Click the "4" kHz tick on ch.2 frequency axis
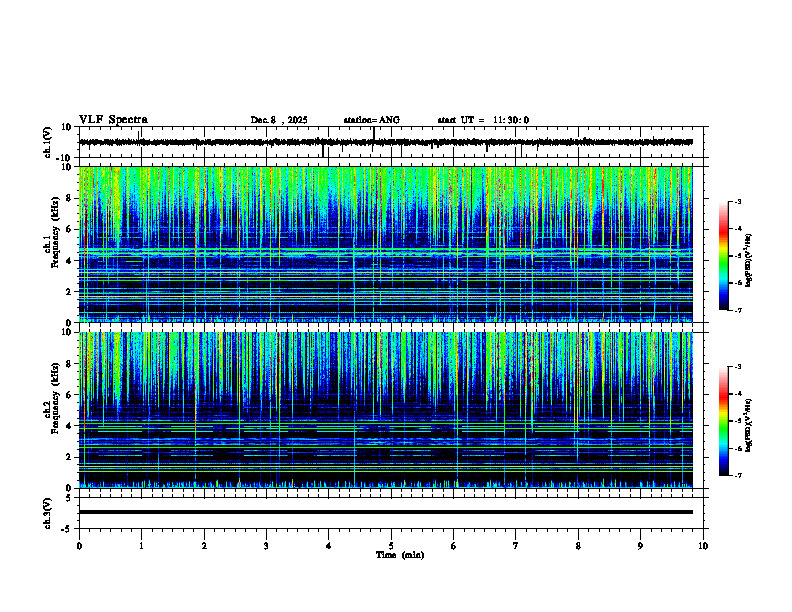The height and width of the screenshot is (612, 792). click(x=71, y=426)
